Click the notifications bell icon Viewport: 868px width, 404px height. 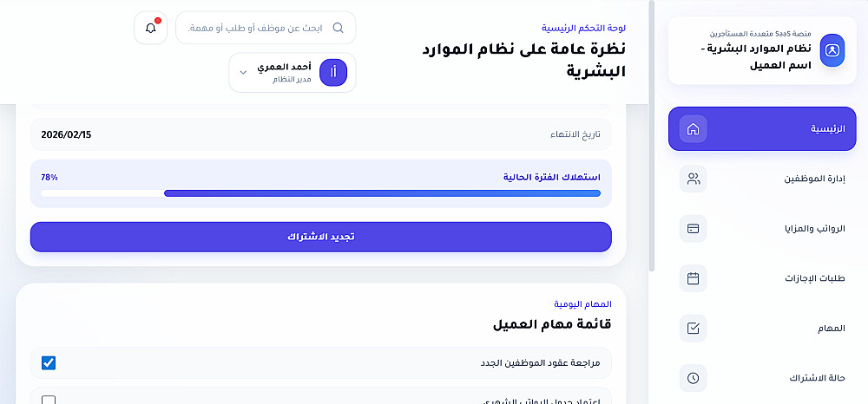click(151, 28)
